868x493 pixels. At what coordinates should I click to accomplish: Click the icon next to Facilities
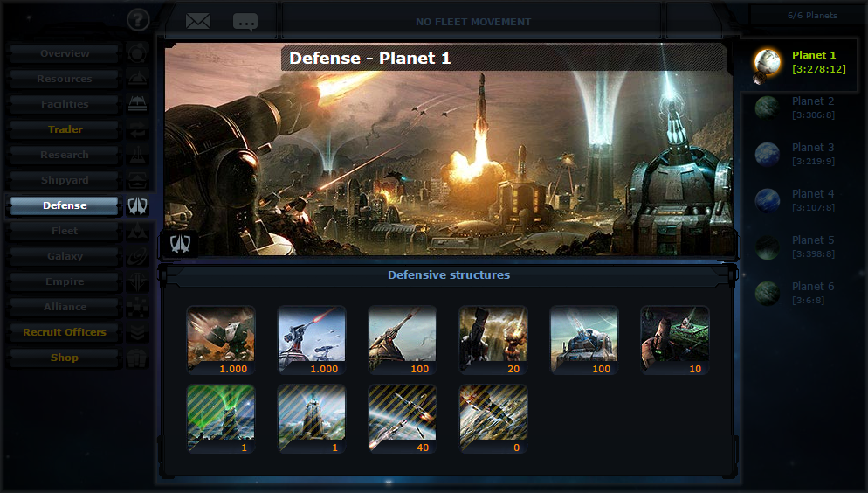[137, 104]
